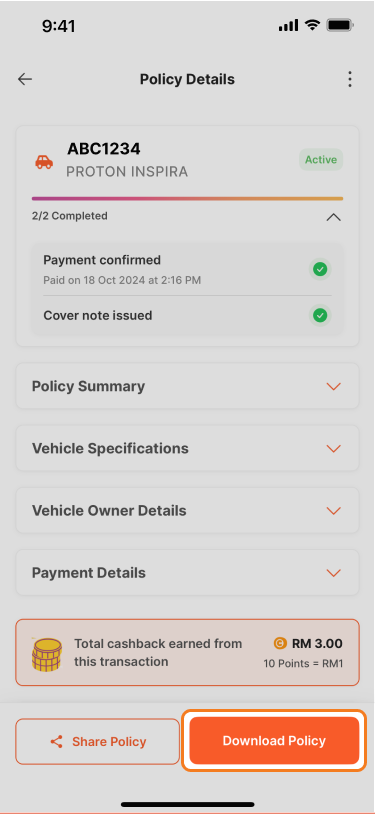Expand the Vehicle Specifications section
This screenshot has width=375, height=814.
pos(188,449)
